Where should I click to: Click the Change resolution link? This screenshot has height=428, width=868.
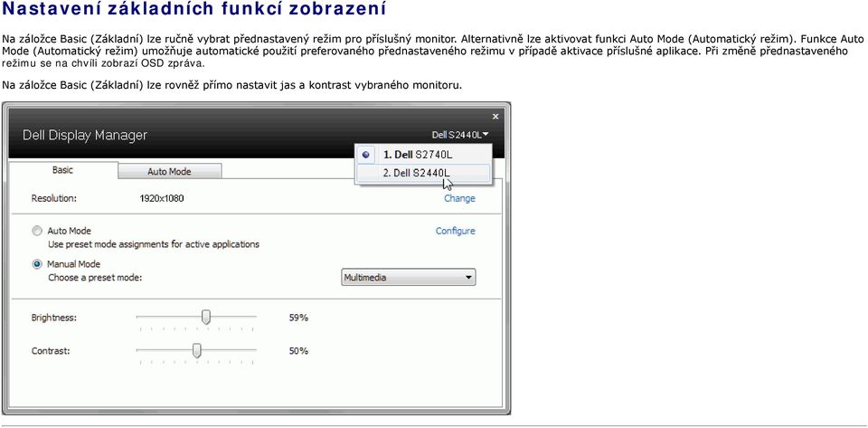coord(459,198)
